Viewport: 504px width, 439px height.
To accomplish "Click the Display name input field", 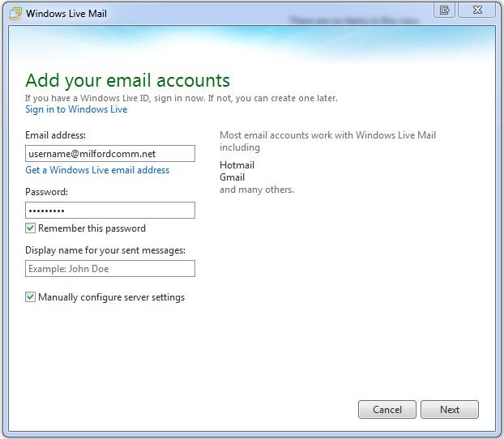I will (x=110, y=268).
